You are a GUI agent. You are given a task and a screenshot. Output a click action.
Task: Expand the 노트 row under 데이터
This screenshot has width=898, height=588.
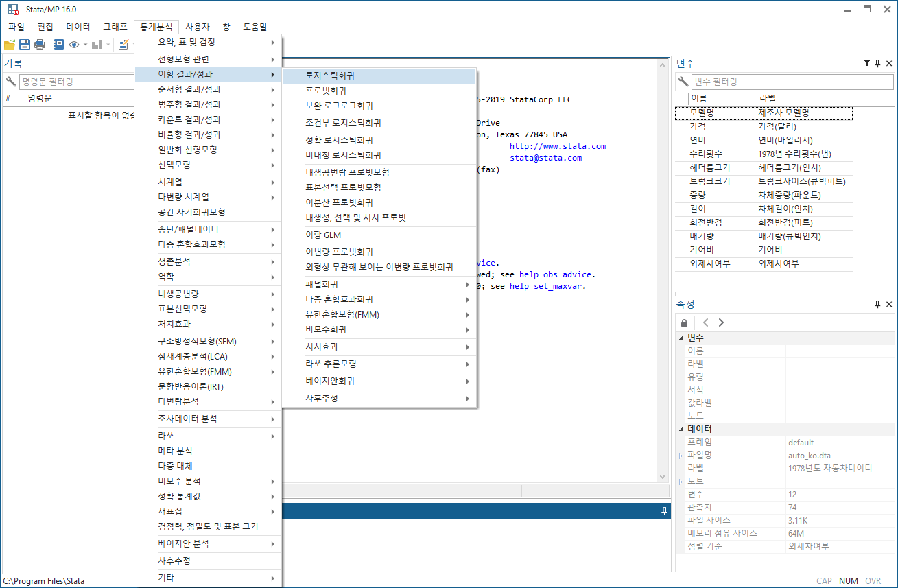coord(681,481)
